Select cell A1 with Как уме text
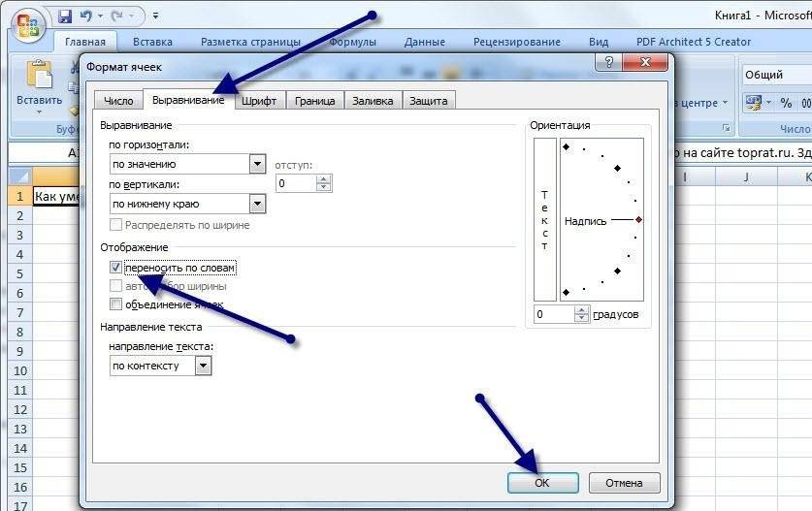Viewport: 812px width, 511px height. click(x=56, y=196)
